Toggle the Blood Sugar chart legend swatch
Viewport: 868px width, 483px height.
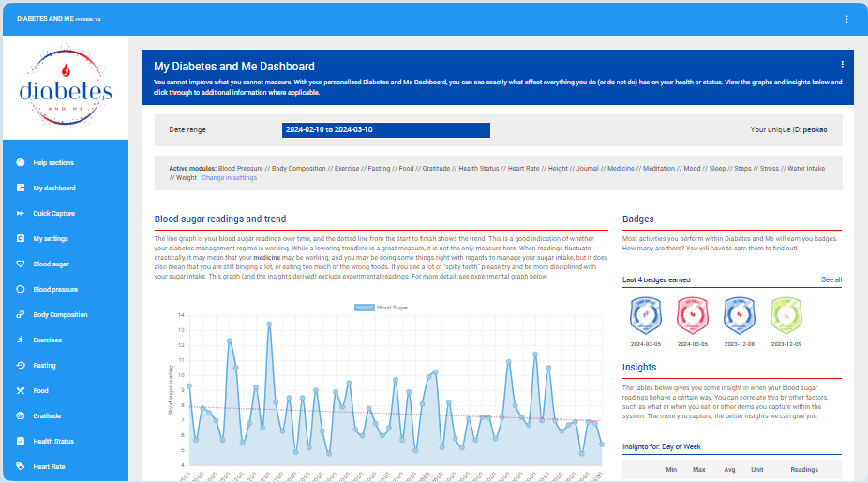coord(365,308)
